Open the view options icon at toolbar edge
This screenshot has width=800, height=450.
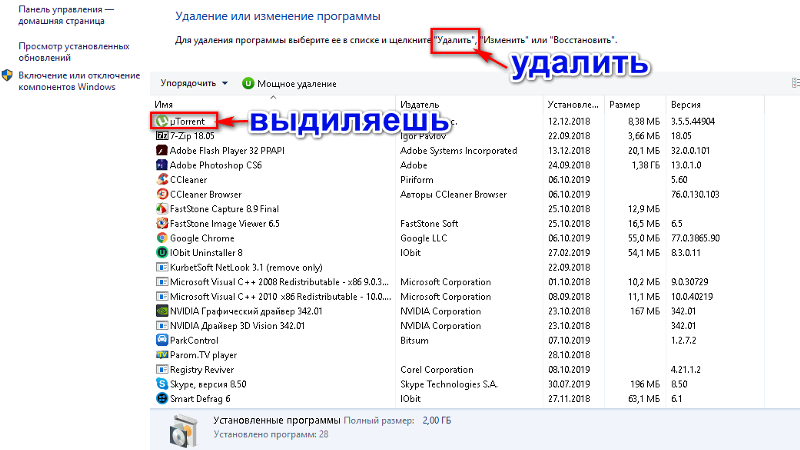point(795,83)
